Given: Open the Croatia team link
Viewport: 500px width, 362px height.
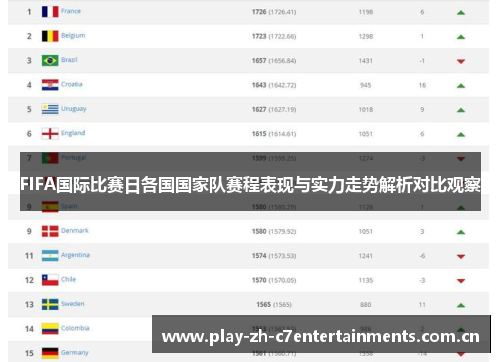Looking at the screenshot, I should tap(72, 84).
